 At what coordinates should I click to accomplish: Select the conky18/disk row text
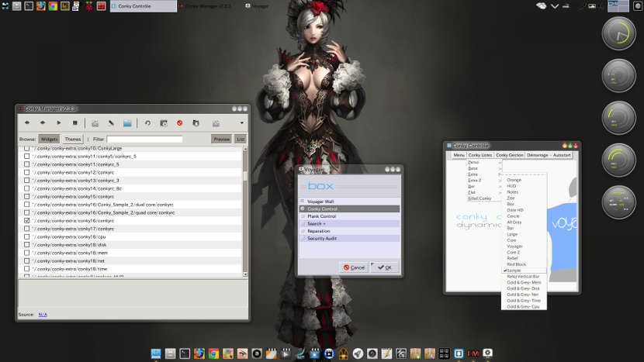tap(69, 245)
